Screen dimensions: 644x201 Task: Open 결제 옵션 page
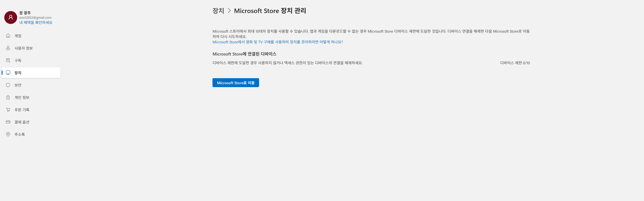[31, 122]
